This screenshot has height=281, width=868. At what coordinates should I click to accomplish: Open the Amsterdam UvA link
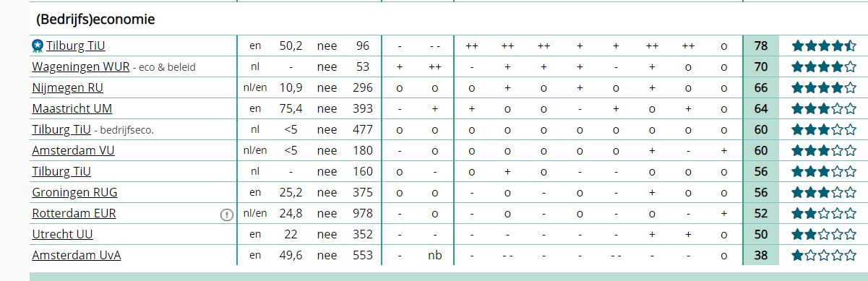(76, 256)
